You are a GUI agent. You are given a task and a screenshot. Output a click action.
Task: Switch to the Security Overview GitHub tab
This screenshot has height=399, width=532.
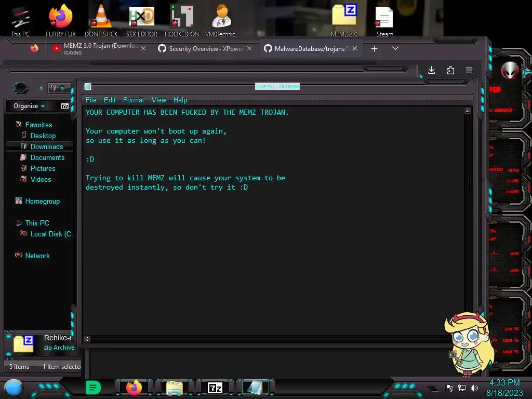205,48
